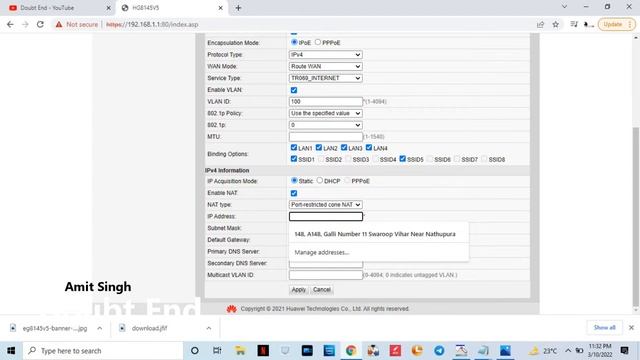The width and height of the screenshot is (640, 360).
Task: Click the MTU input field
Action: coord(325,136)
